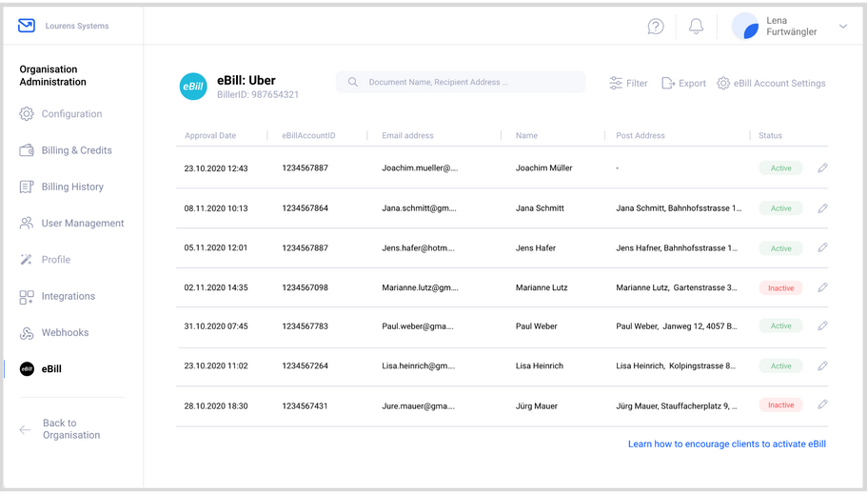Click date 05.11.2020 12:01
The height and width of the screenshot is (492, 868).
[216, 247]
